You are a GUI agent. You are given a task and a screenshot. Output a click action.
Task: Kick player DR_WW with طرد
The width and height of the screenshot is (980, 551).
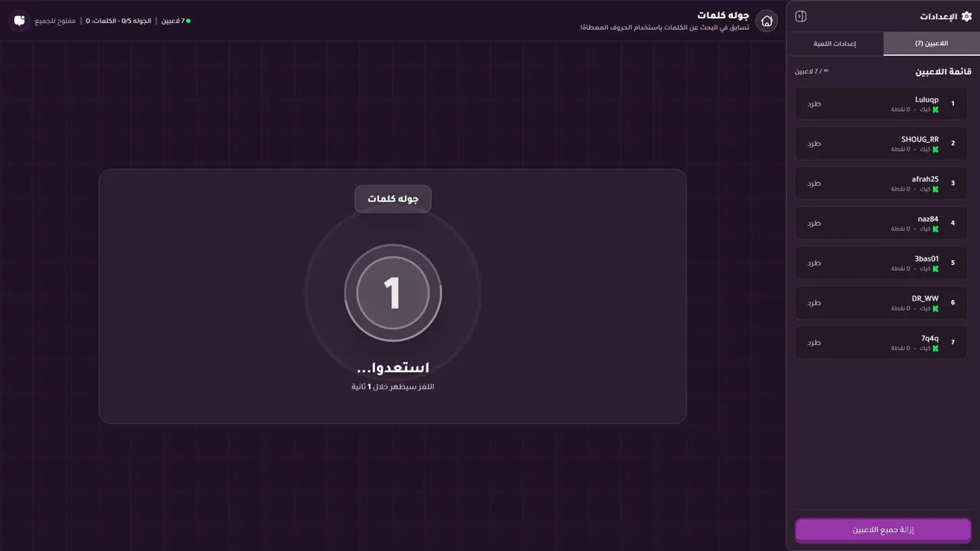pos(814,302)
